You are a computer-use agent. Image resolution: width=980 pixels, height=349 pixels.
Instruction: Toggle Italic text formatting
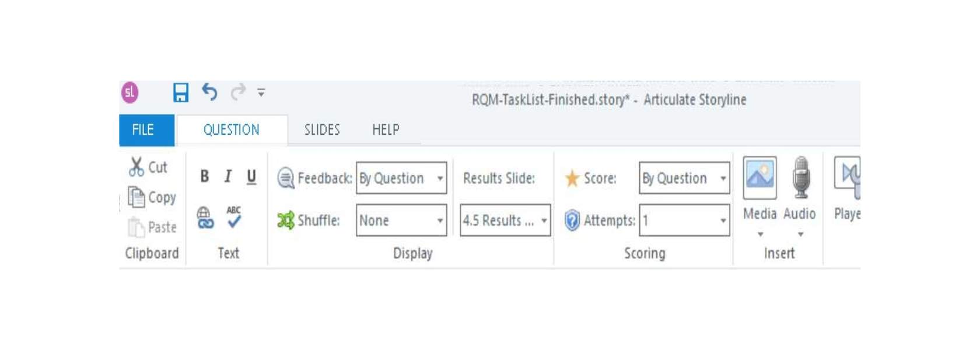click(x=228, y=176)
